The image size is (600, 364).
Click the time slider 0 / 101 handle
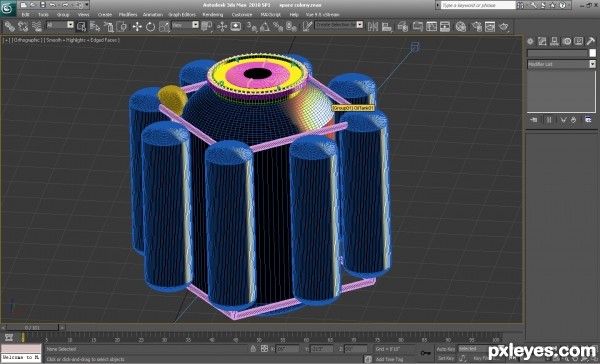pos(32,328)
